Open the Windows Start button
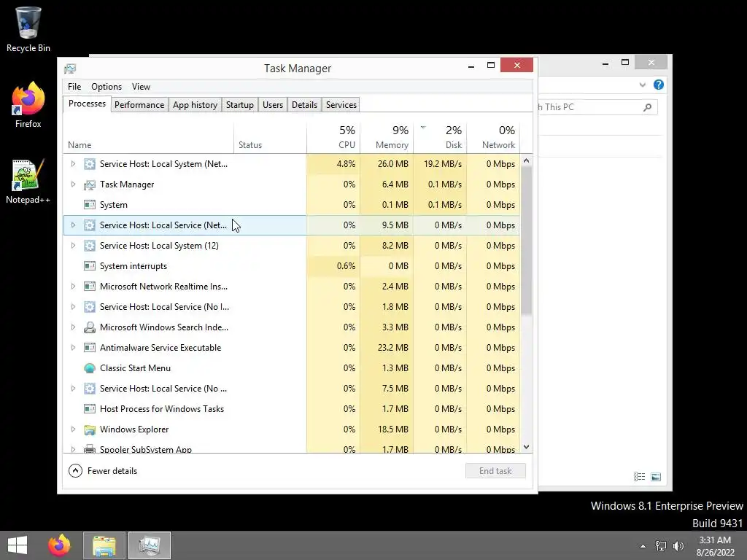 (x=18, y=545)
